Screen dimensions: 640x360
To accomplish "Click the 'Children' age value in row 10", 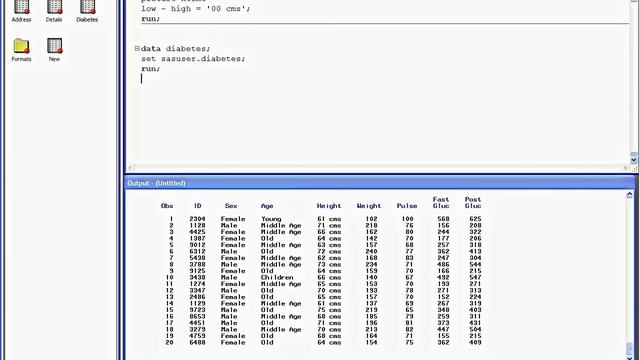I will 277,278.
